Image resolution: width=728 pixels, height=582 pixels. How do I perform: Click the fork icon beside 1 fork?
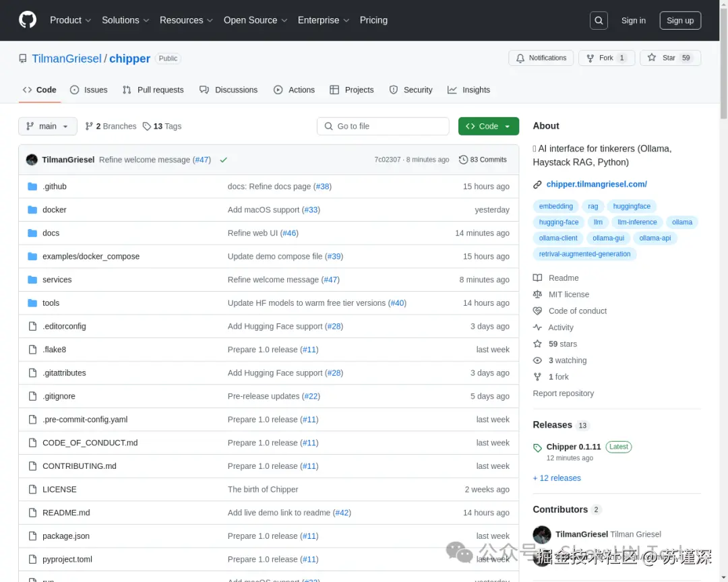click(x=537, y=377)
